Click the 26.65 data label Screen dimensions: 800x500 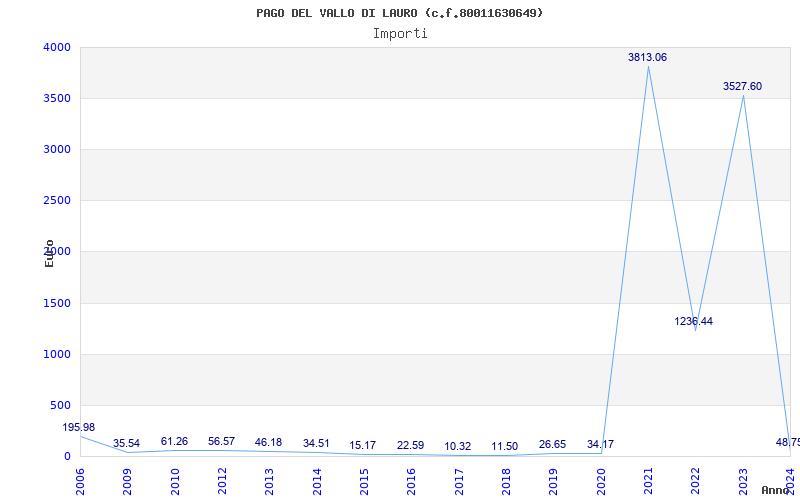[552, 444]
